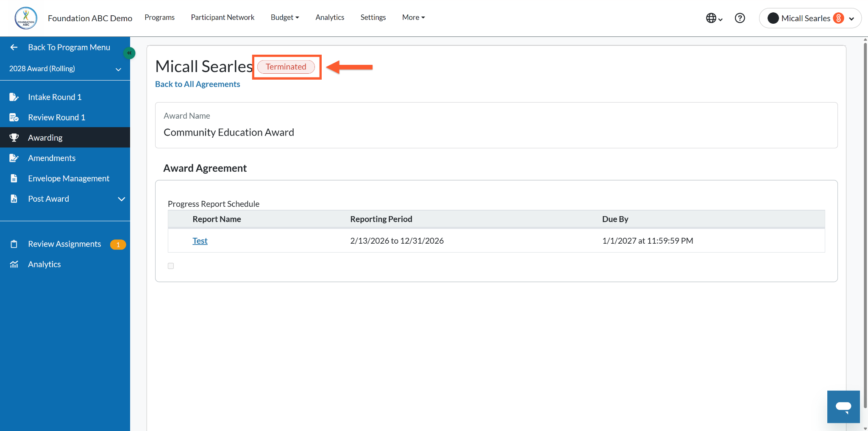The height and width of the screenshot is (431, 868).
Task: Select the Awarding sidebar item
Action: coord(65,138)
